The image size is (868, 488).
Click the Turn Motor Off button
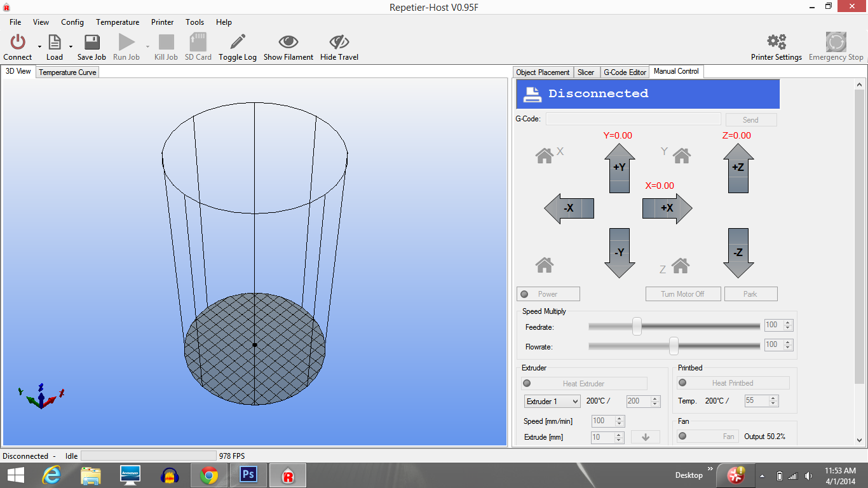[682, 294]
